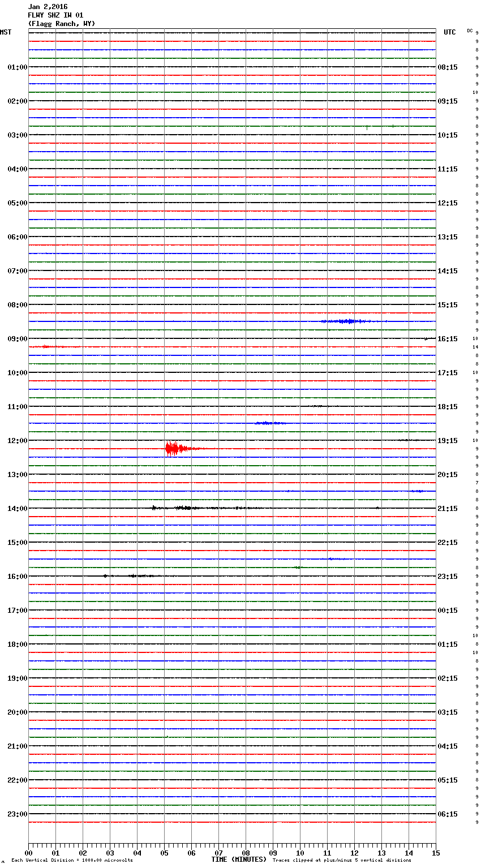Click the date label Jan 2,2016
This screenshot has width=481, height=868.
tap(48, 7)
